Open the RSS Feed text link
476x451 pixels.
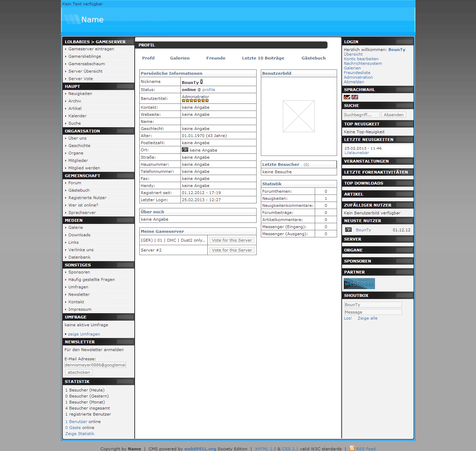pyautogui.click(x=366, y=449)
